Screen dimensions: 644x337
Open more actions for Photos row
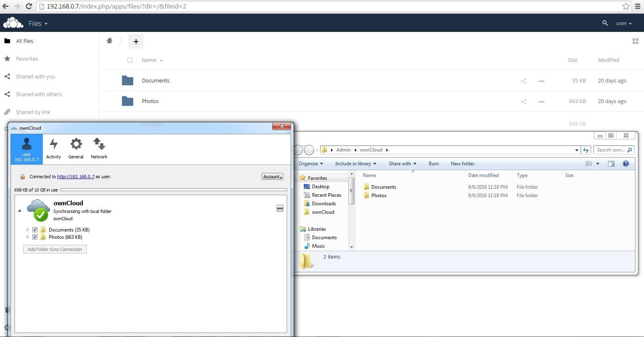[x=541, y=101]
